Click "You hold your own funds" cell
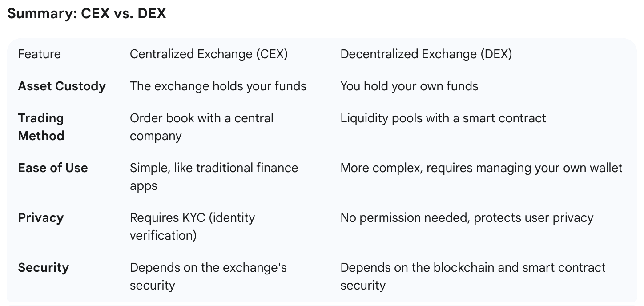Image resolution: width=644 pixels, height=306 pixels. coord(409,86)
